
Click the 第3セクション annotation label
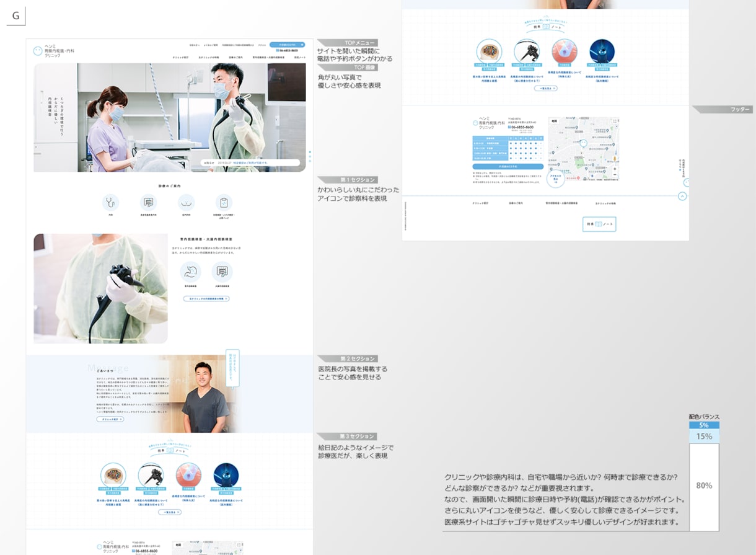pyautogui.click(x=348, y=437)
